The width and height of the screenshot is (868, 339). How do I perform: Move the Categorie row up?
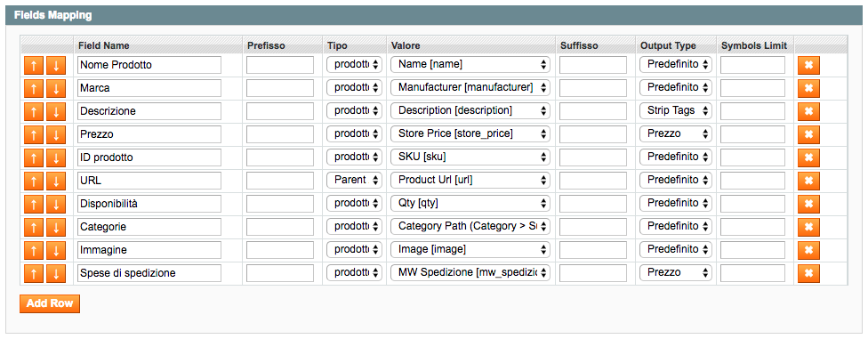[x=33, y=227]
